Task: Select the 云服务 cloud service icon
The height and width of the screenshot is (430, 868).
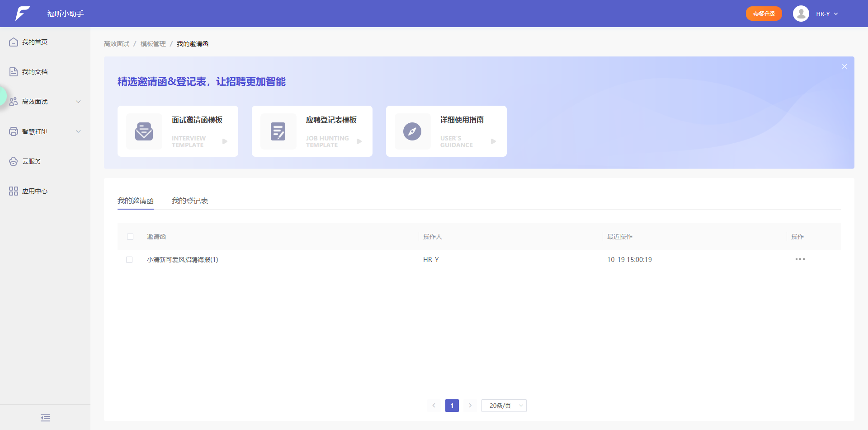Action: point(13,161)
